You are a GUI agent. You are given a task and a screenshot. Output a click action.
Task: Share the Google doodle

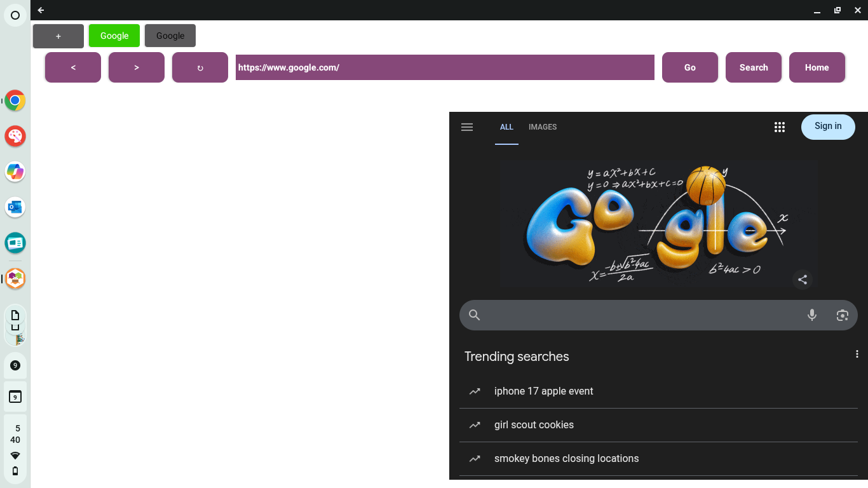[x=803, y=280]
